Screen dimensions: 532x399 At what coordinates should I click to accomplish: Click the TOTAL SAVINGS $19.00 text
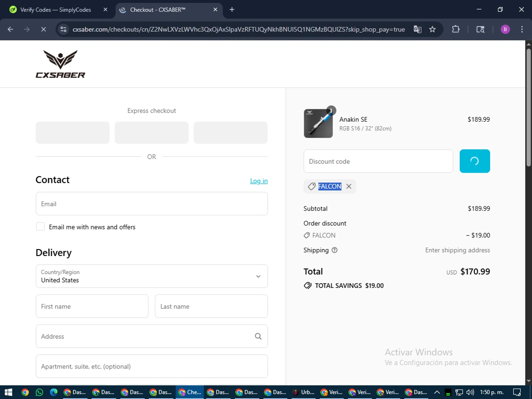(349, 286)
